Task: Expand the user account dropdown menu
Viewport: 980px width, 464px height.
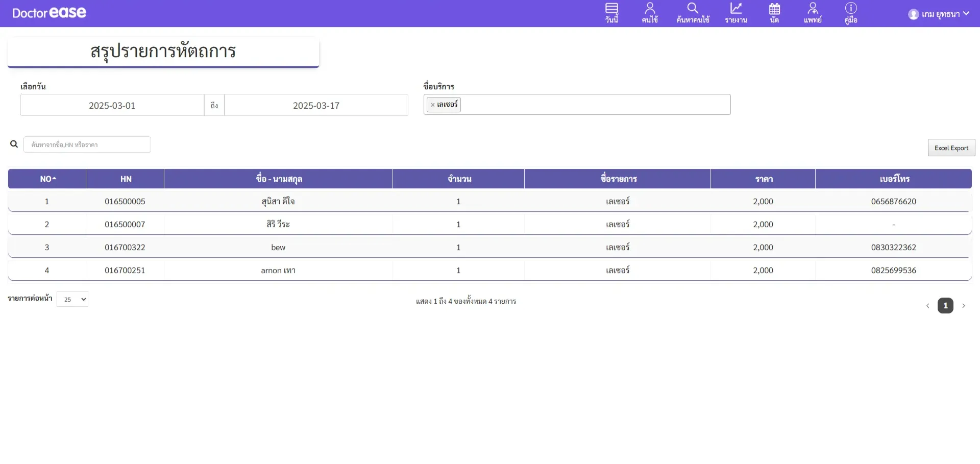Action: (x=966, y=14)
